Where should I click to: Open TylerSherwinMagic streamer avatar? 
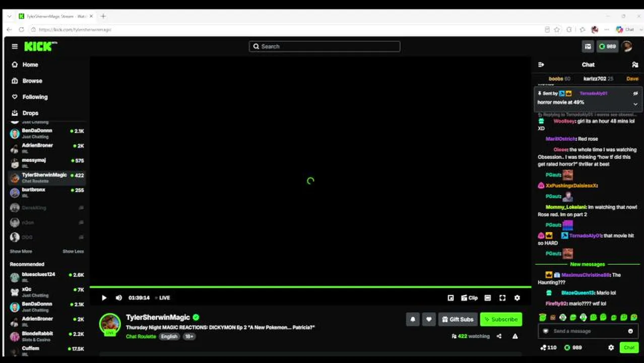pyautogui.click(x=110, y=324)
